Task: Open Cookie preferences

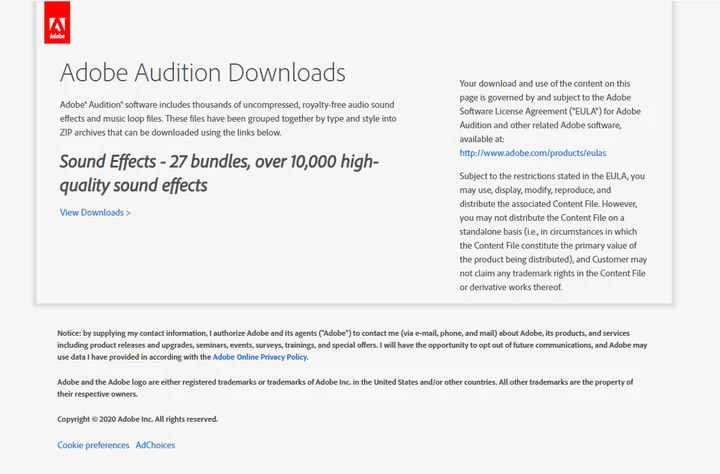Action: 93,445
